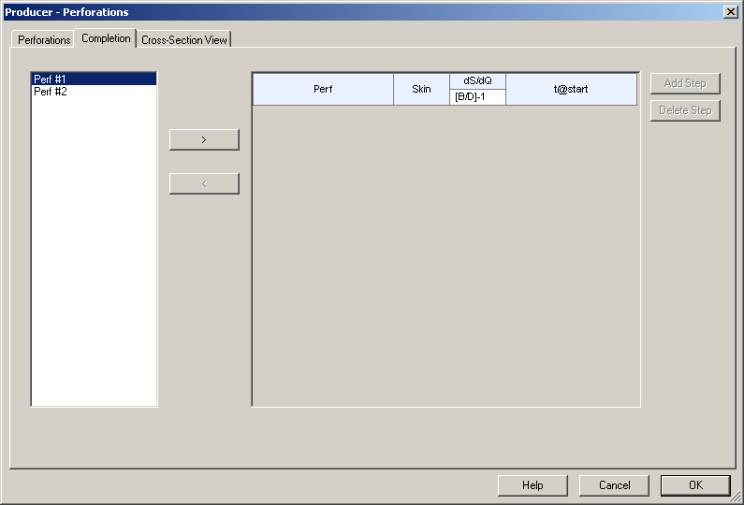Cancel the perforations dialog
This screenshot has width=744, height=505.
614,485
